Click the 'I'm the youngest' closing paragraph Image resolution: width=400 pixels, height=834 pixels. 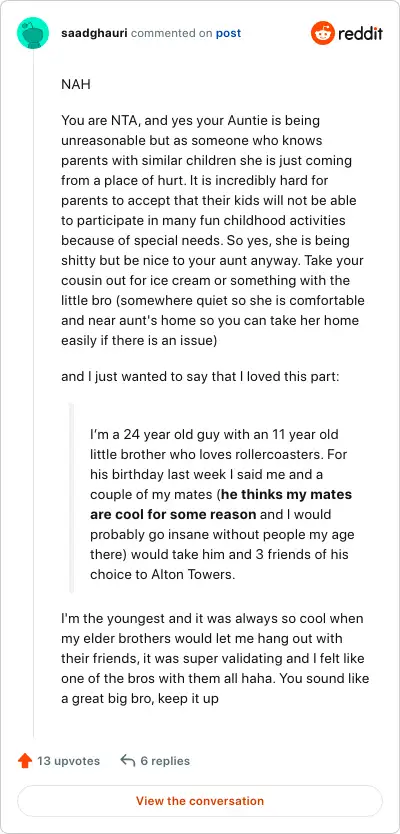(215, 658)
